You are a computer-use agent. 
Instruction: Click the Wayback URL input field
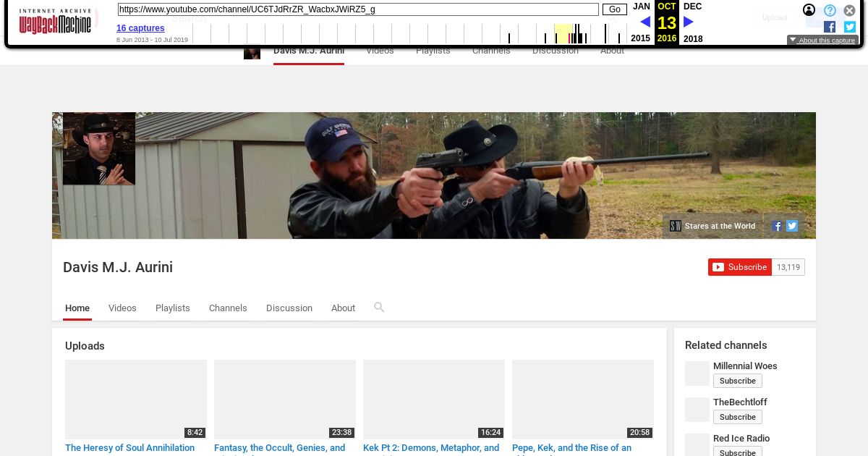(358, 9)
